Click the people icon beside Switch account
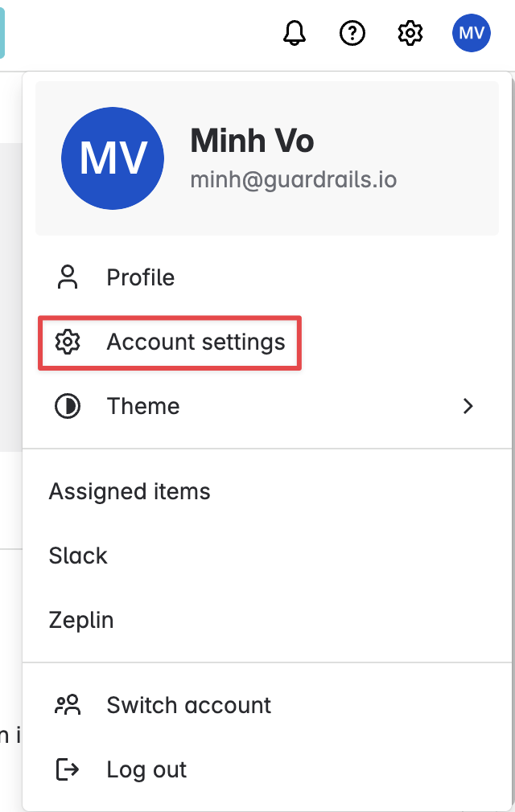Screen dimensions: 515x812 (x=68, y=705)
